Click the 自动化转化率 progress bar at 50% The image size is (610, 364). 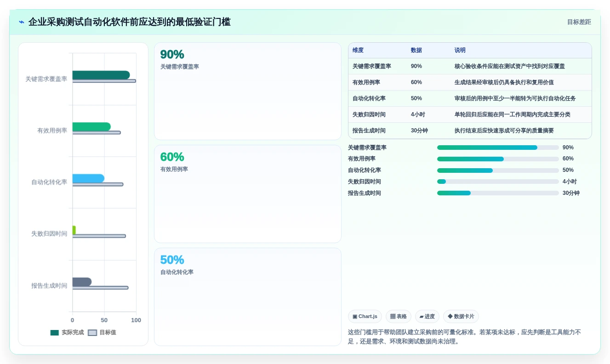(498, 171)
